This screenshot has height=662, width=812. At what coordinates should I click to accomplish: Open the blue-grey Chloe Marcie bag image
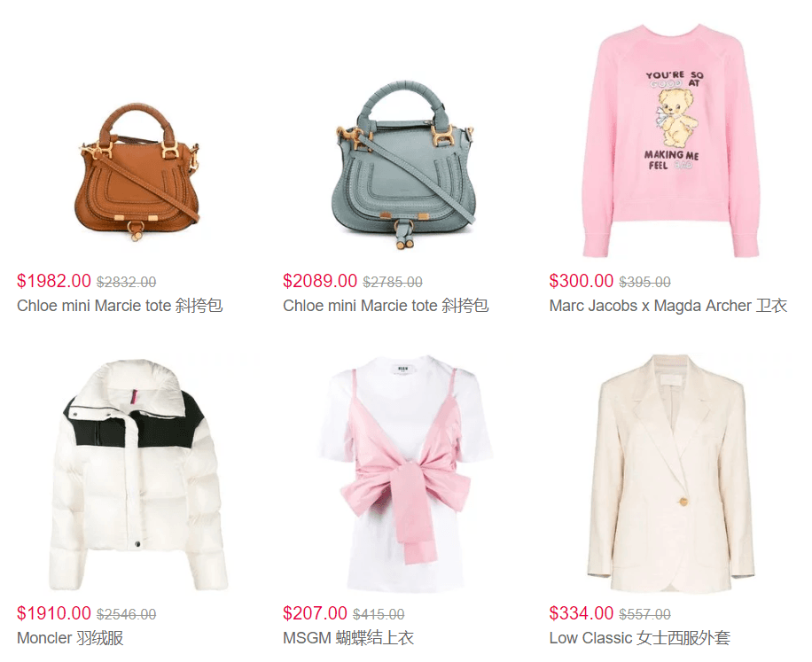(404, 165)
